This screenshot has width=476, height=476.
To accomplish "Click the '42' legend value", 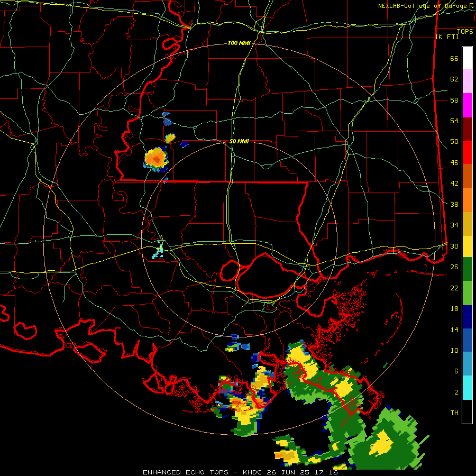I will pos(454,184).
